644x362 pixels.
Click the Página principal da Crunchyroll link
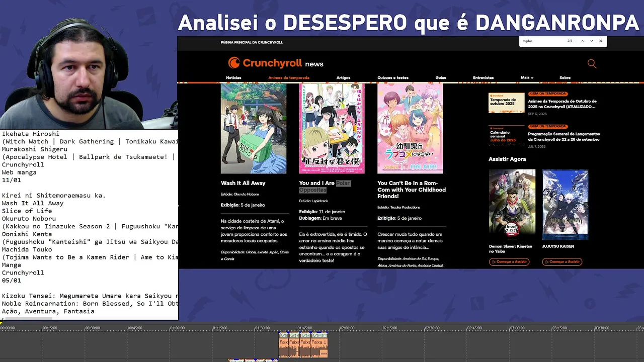[252, 42]
